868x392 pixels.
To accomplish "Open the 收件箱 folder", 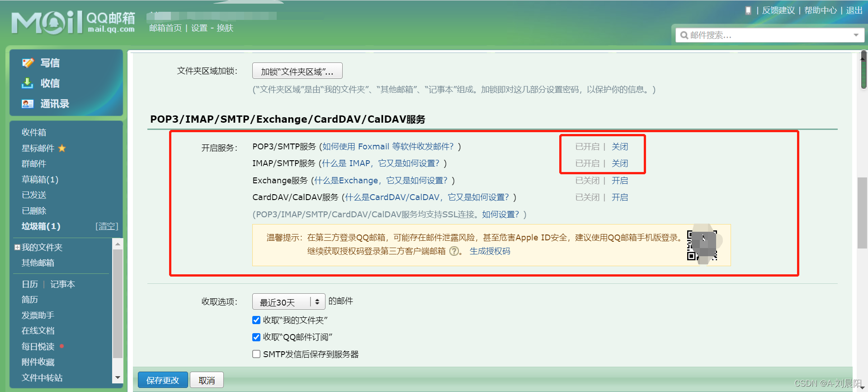I will pyautogui.click(x=34, y=132).
